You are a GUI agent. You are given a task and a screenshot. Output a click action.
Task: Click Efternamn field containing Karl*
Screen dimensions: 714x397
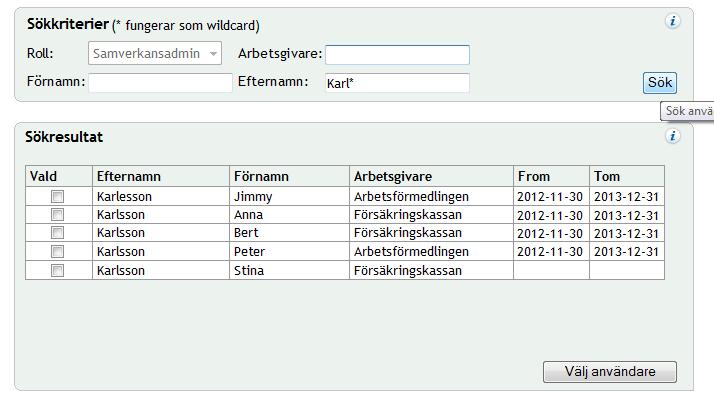pos(398,83)
